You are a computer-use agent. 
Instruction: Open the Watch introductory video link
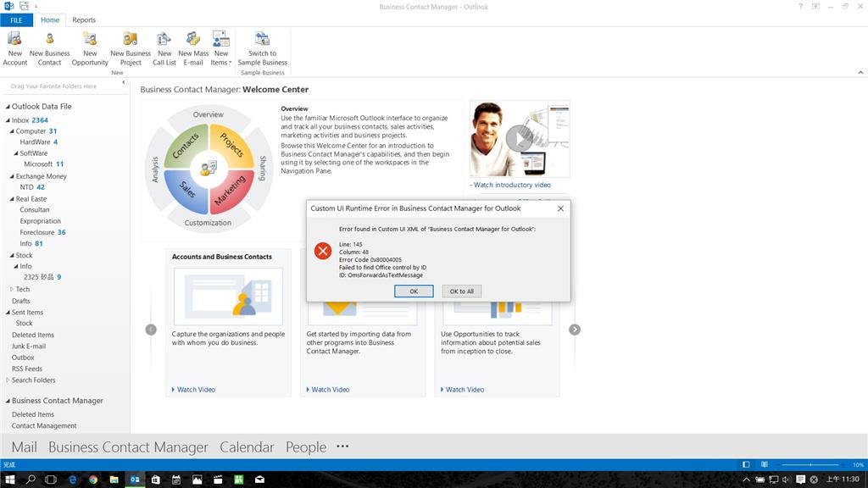click(512, 185)
